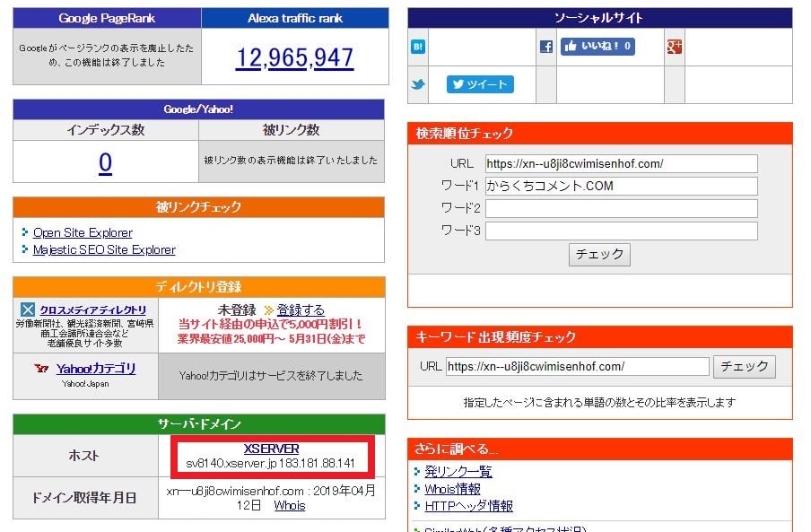Click チェック button in keyword frequency section
The image size is (811, 532).
coord(745,367)
